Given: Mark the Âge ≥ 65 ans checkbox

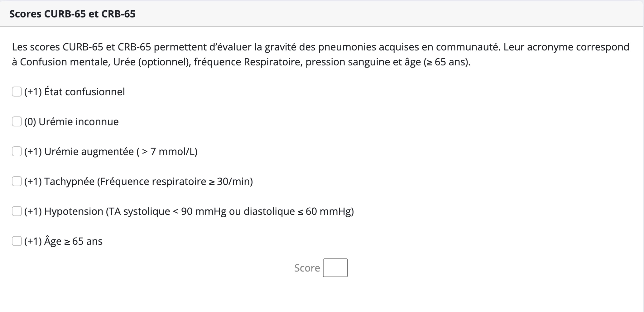Looking at the screenshot, I should pyautogui.click(x=17, y=241).
